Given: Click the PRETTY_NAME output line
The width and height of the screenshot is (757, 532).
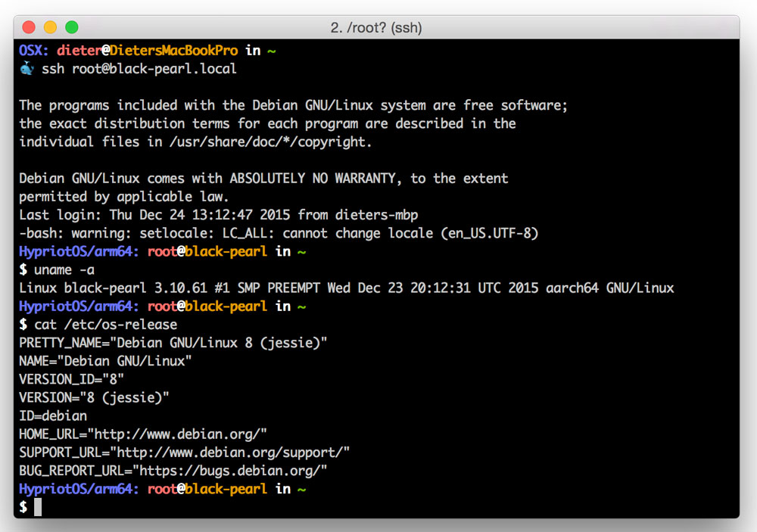Looking at the screenshot, I should (173, 343).
